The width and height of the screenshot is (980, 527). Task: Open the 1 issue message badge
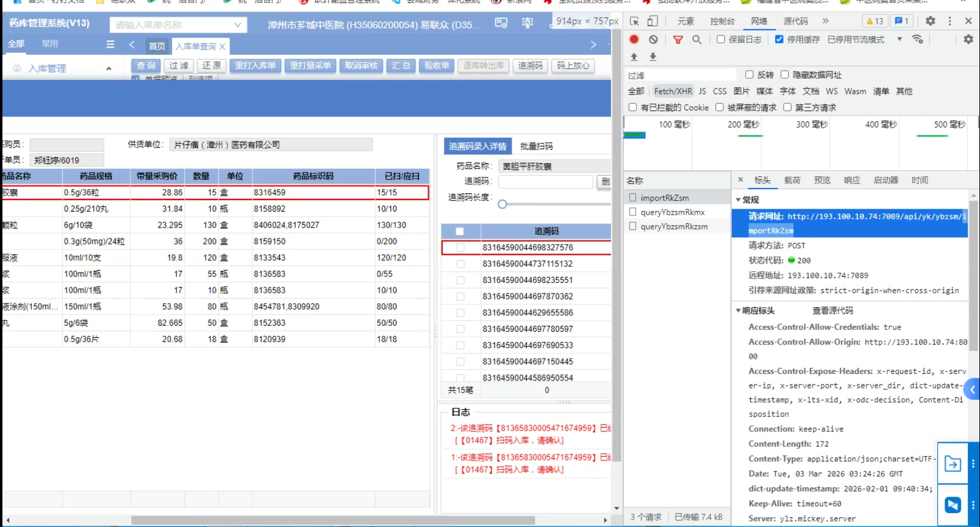[x=901, y=21]
